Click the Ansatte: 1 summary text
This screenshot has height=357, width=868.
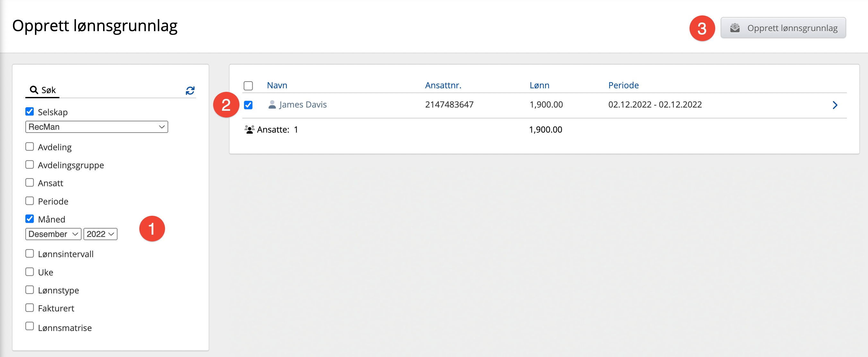[x=277, y=129]
